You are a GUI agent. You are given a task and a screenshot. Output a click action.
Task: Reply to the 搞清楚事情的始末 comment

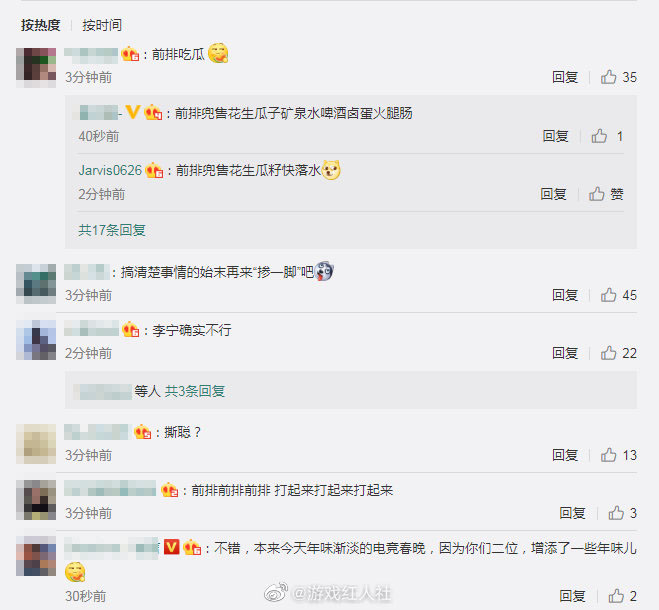coord(565,295)
